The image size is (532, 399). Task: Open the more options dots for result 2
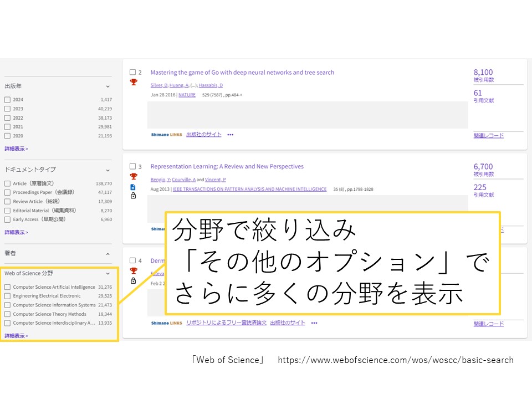tap(231, 135)
